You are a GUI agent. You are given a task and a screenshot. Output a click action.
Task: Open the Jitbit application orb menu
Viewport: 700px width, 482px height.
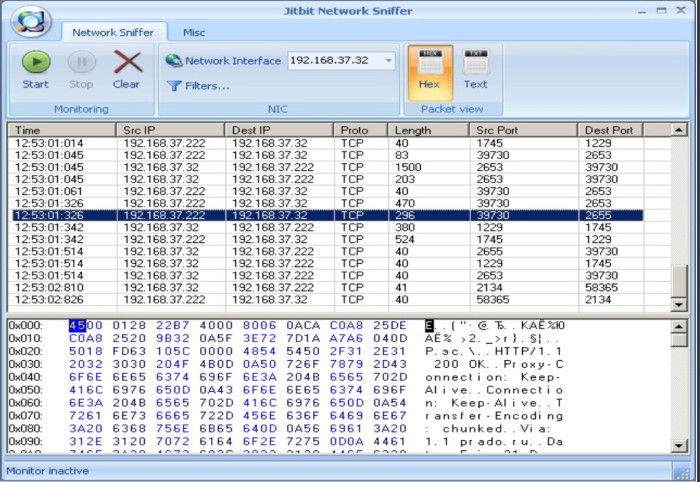tap(31, 21)
